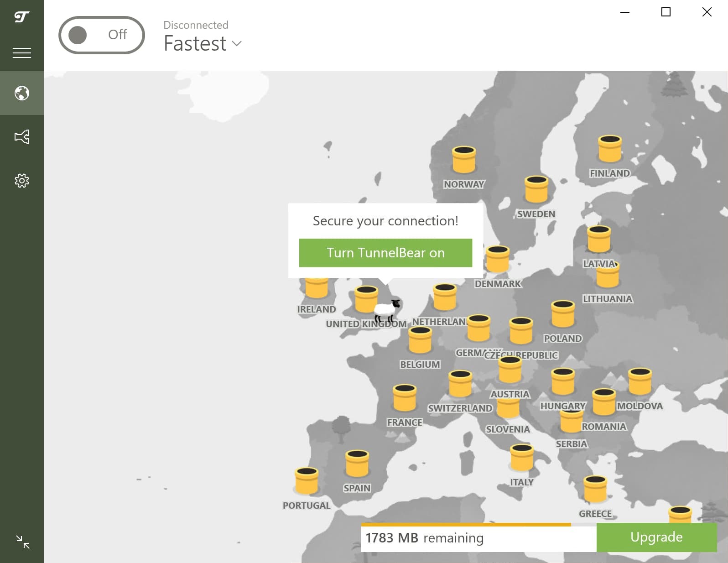Minimize the TunnelBear window
Screen dimensions: 728x563
click(625, 12)
